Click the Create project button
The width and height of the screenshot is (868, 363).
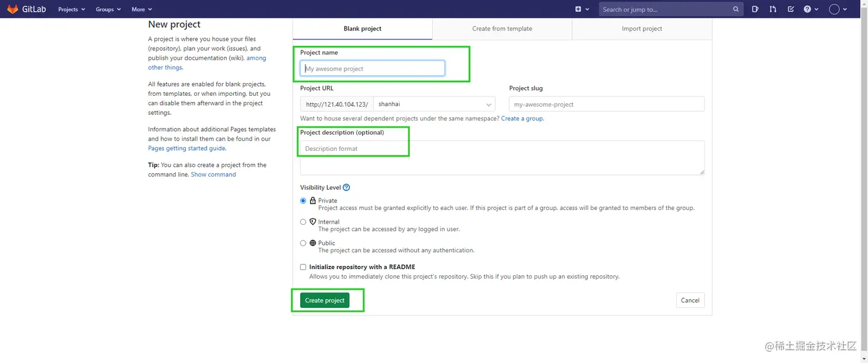pyautogui.click(x=325, y=300)
